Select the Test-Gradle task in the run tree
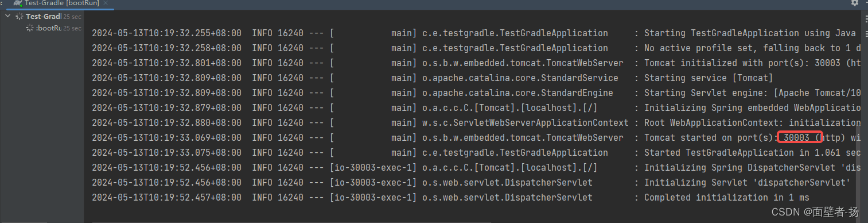Screen dimensions: 868x223 (x=44, y=17)
